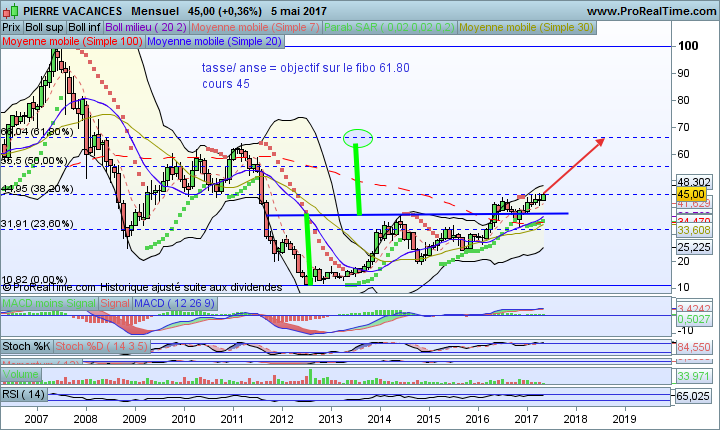Select the thick blue neckline drawn near 38
The image size is (720, 430).
[417, 214]
